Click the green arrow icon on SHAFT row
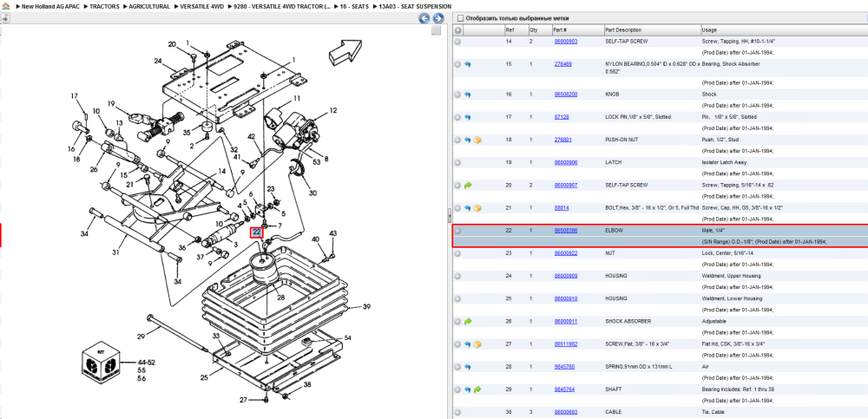The height and width of the screenshot is (419, 868). 477,390
